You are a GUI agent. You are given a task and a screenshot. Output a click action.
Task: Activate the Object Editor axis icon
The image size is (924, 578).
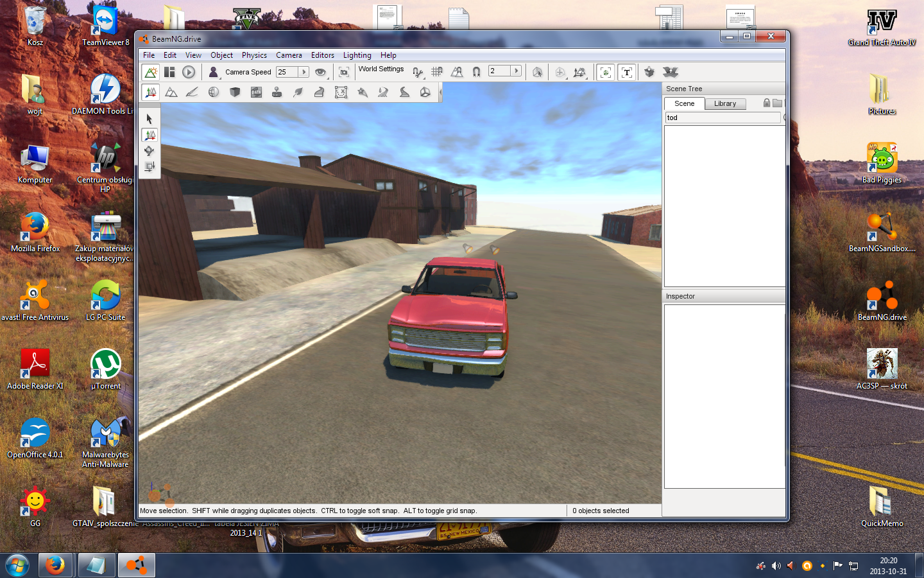coord(151,92)
